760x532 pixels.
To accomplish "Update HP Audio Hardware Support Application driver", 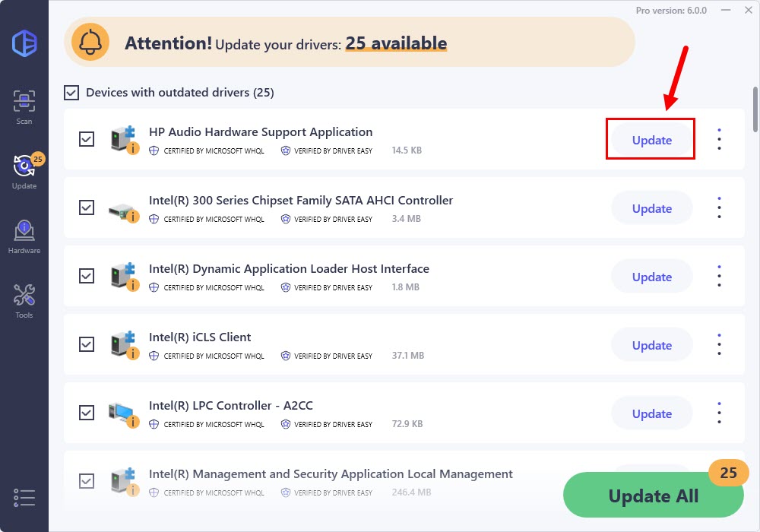I will click(652, 140).
